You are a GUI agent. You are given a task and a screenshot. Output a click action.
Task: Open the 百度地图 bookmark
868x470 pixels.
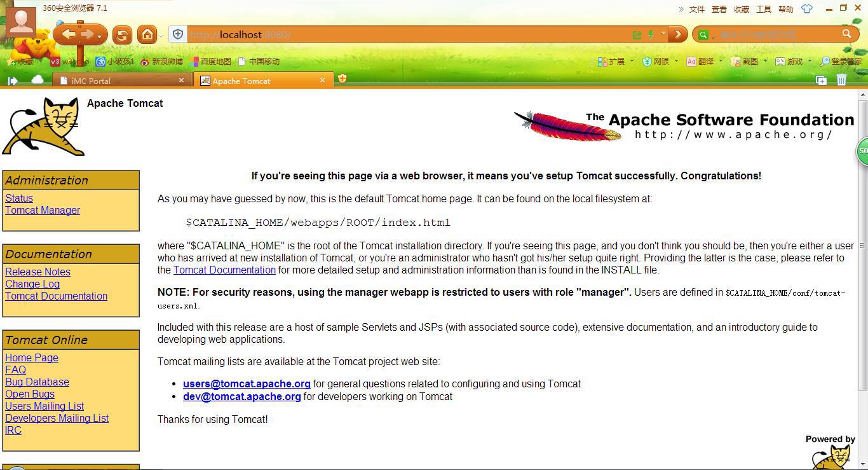coord(211,62)
